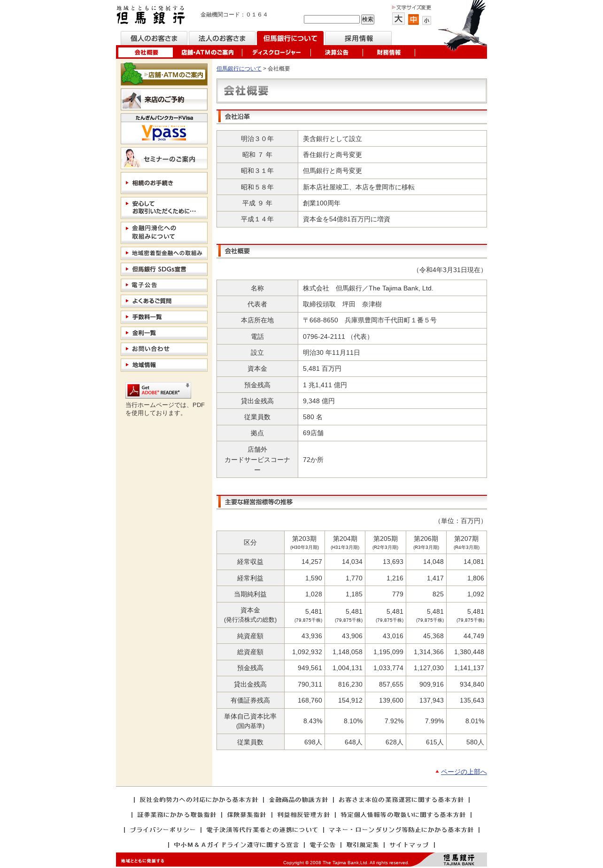
Task: Open 証券業務にかかる取扱指針 footer link
Action: click(177, 815)
